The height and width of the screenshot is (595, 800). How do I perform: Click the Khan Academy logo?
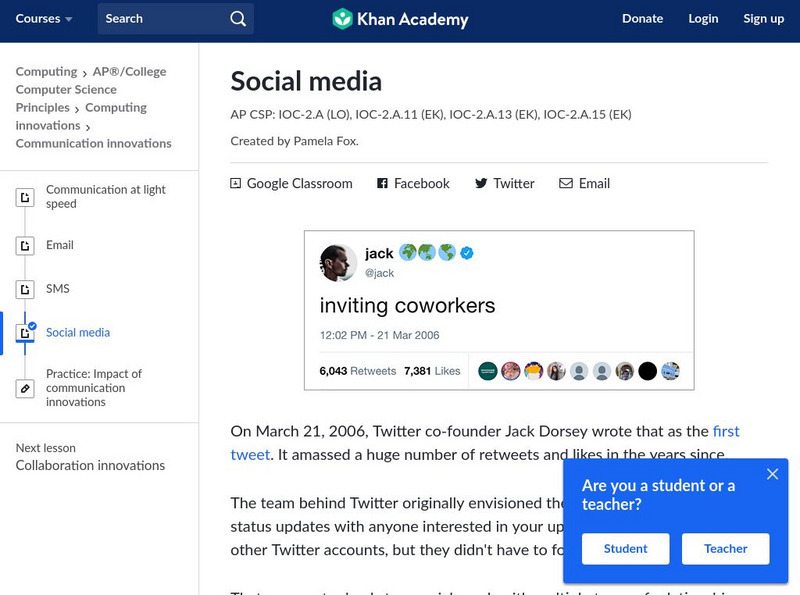click(x=400, y=19)
